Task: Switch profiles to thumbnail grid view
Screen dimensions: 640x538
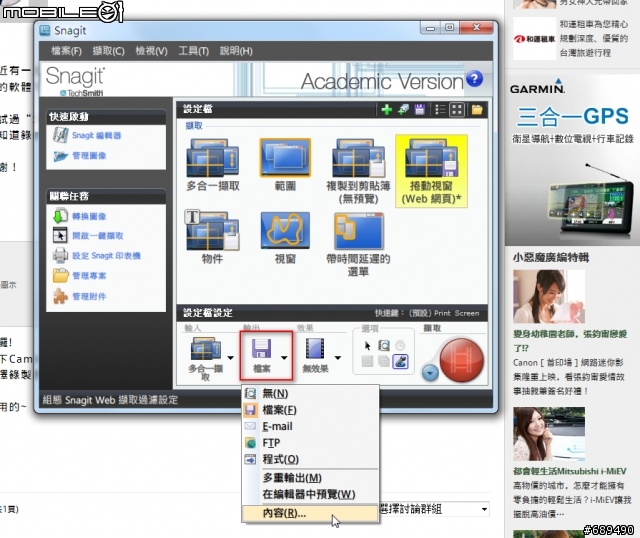Action: pos(457,109)
